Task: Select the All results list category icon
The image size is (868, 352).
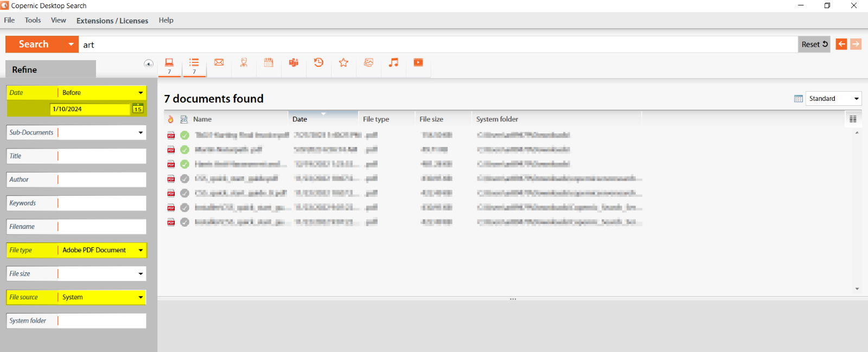Action: [x=194, y=62]
